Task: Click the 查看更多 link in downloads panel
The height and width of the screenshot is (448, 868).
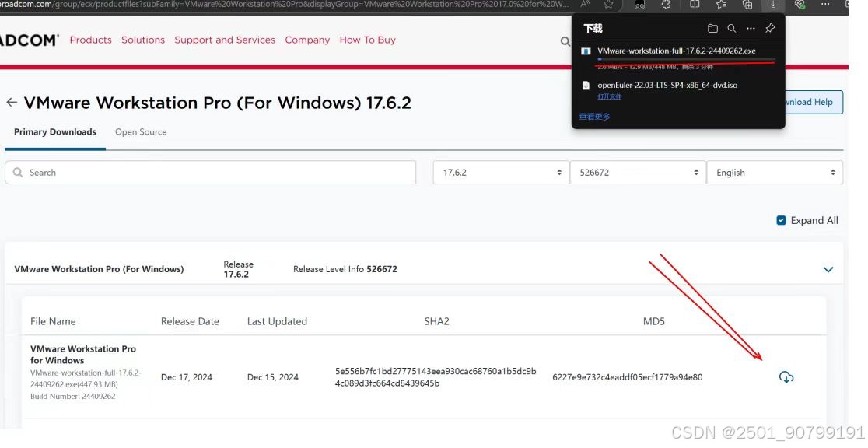Action: click(x=594, y=117)
